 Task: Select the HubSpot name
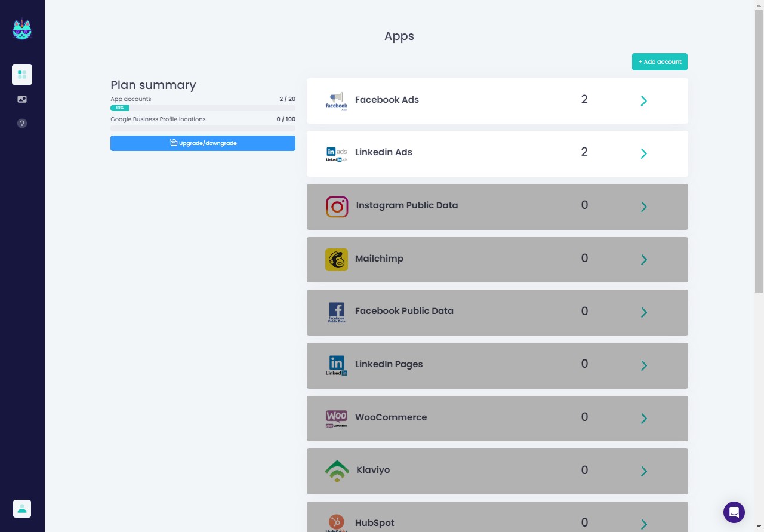click(x=375, y=523)
